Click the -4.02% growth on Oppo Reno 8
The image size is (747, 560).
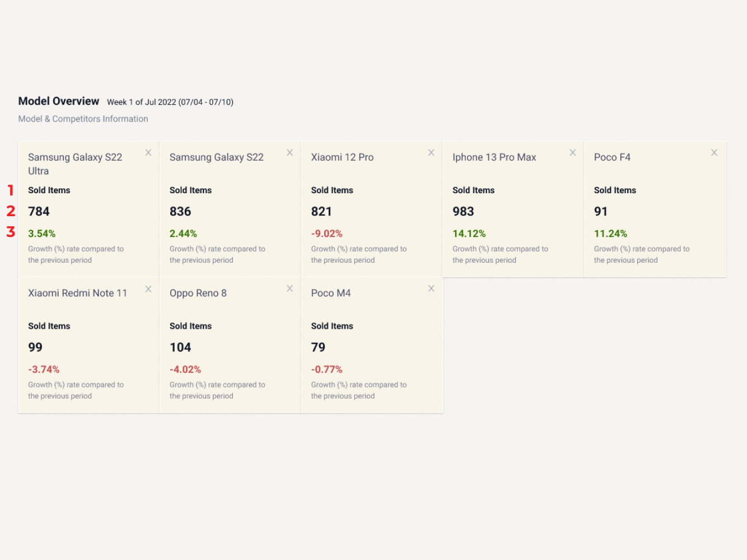pyautogui.click(x=185, y=370)
